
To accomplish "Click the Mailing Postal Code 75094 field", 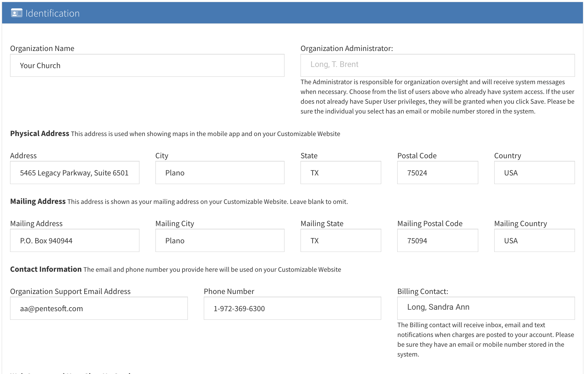I will pyautogui.click(x=437, y=241).
